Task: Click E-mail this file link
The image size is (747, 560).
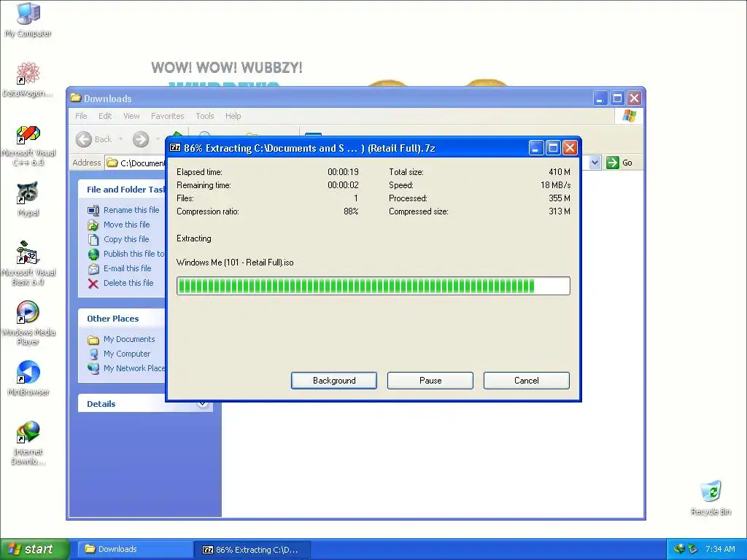Action: [x=127, y=268]
